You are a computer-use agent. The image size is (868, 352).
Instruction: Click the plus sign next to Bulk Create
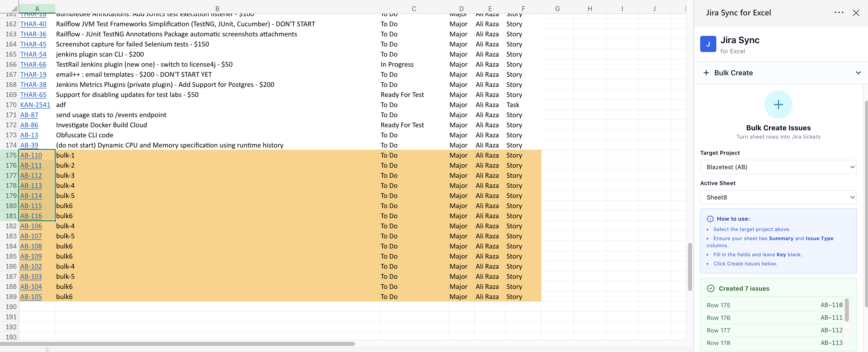(706, 73)
